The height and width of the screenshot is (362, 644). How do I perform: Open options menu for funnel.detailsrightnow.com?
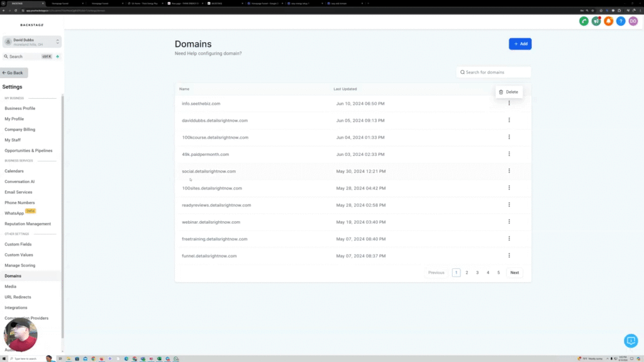[x=509, y=255]
